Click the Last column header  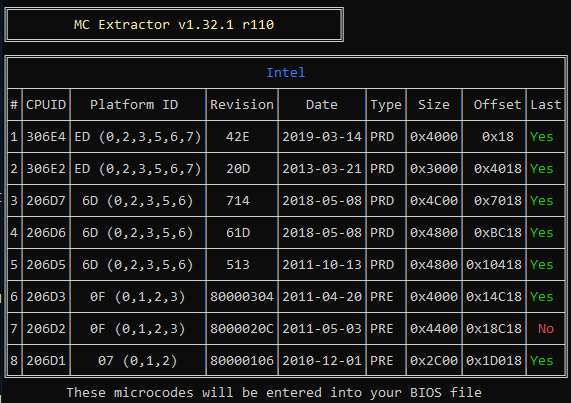pyautogui.click(x=546, y=105)
